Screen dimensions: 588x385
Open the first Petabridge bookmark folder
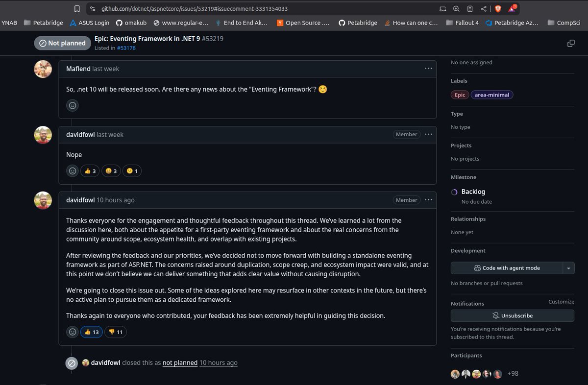point(44,23)
